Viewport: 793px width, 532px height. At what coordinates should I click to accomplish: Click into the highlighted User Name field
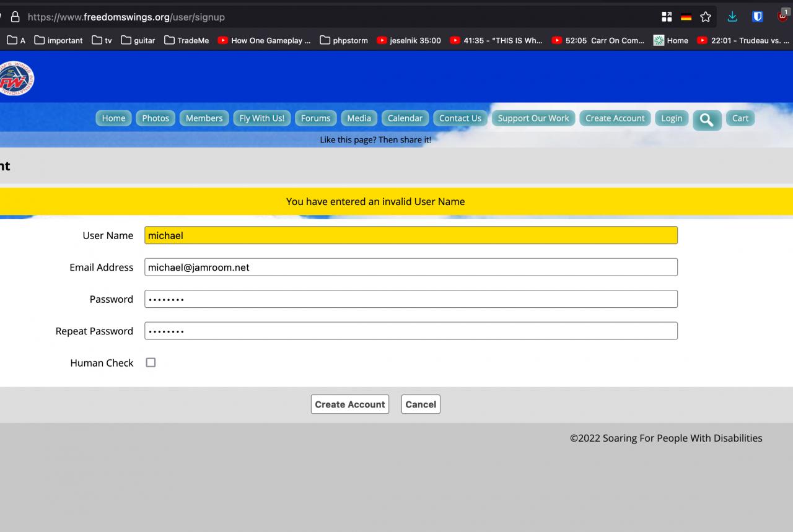pyautogui.click(x=411, y=235)
